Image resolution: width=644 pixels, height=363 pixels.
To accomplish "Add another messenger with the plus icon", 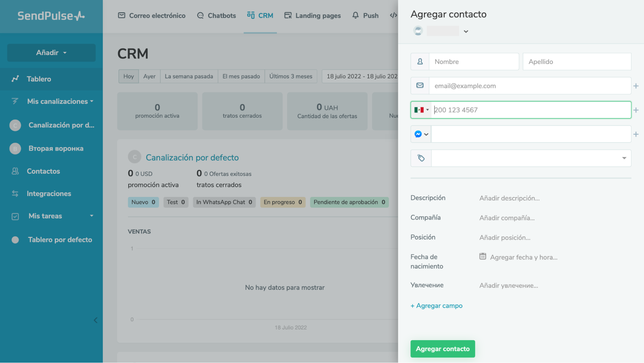I will coord(636,134).
